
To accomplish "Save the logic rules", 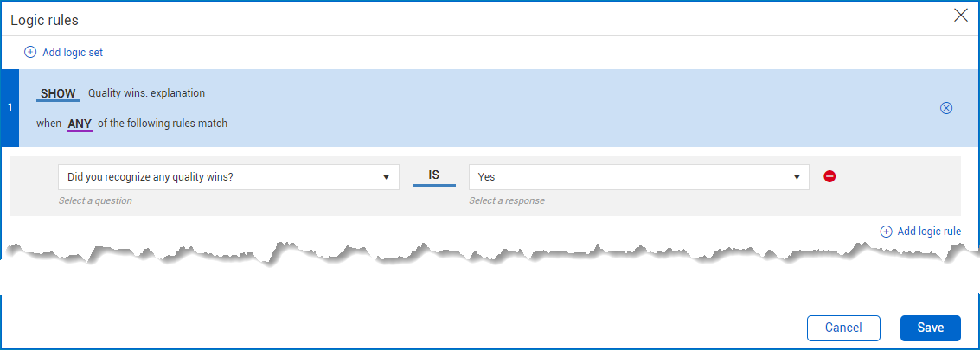I will [x=930, y=328].
